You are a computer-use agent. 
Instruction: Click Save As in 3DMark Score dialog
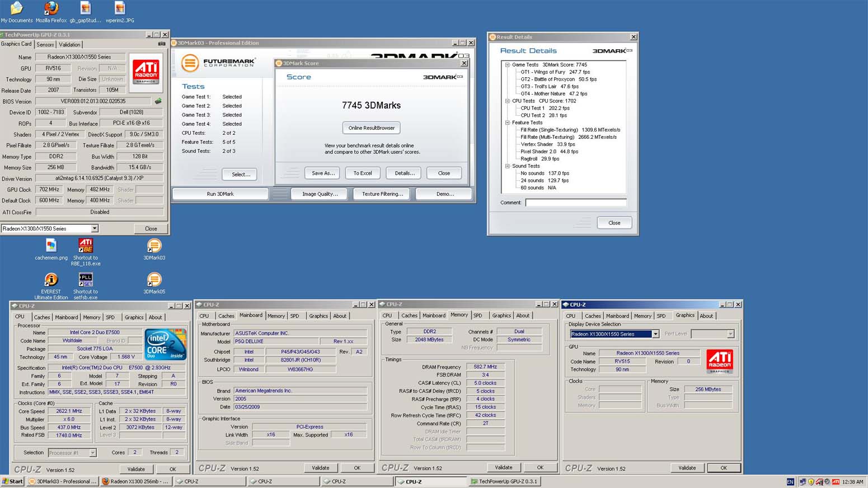click(x=323, y=173)
